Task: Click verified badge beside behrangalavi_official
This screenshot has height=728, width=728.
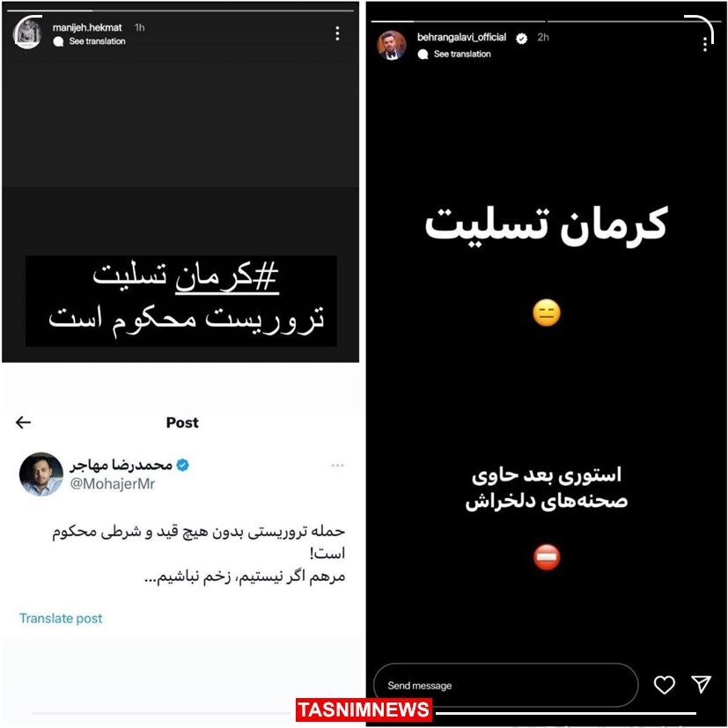Action: [521, 39]
